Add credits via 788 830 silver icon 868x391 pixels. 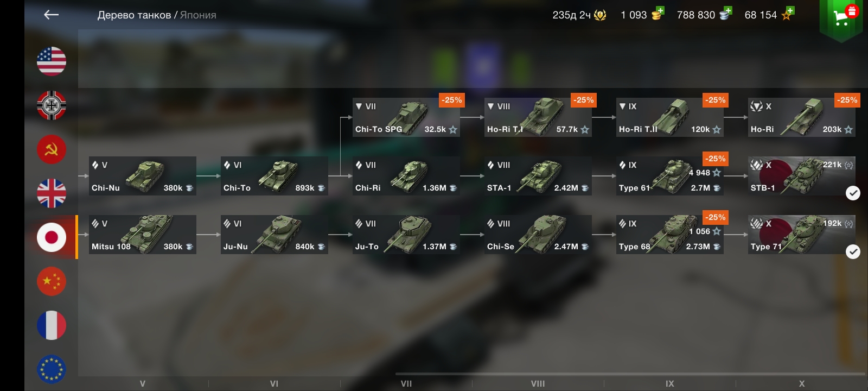[725, 14]
